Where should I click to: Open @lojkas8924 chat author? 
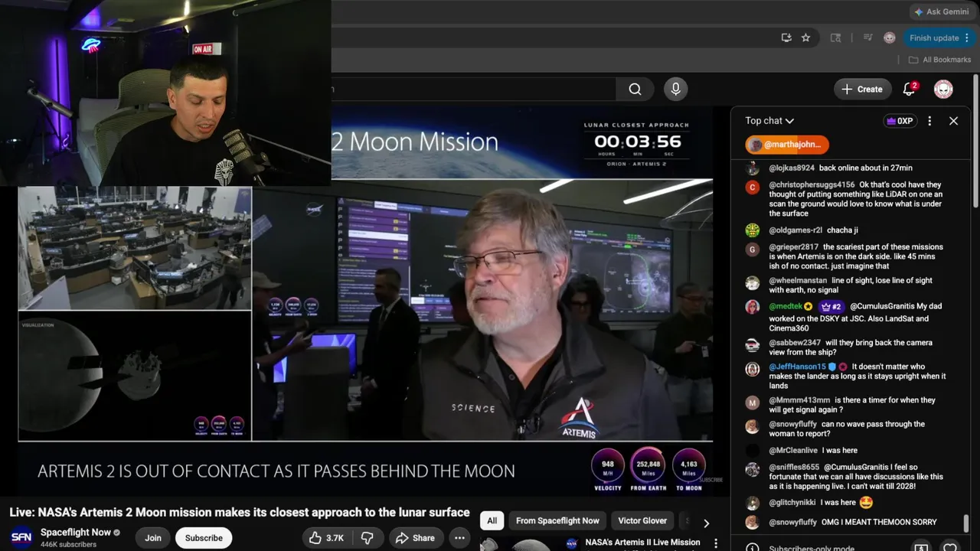pyautogui.click(x=792, y=168)
